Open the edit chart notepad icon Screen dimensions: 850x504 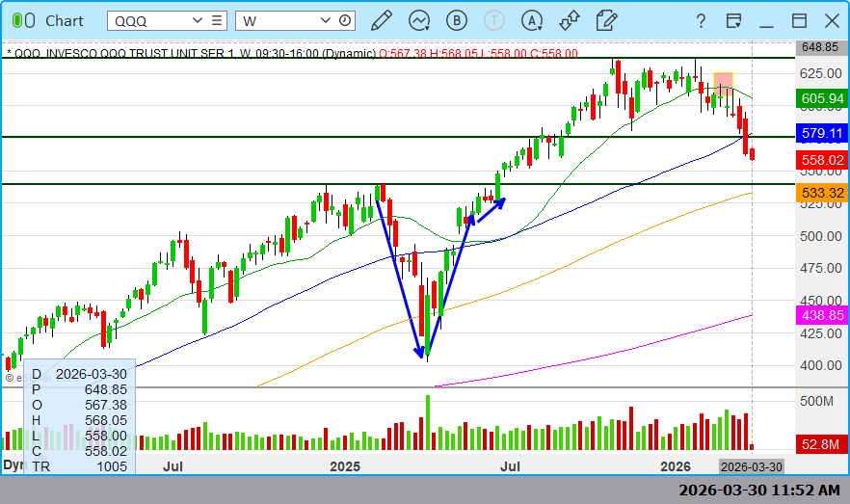point(606,20)
